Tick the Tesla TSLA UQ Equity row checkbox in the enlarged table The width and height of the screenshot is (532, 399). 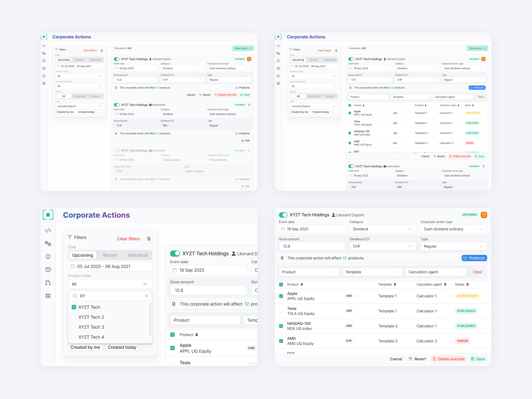(x=281, y=311)
